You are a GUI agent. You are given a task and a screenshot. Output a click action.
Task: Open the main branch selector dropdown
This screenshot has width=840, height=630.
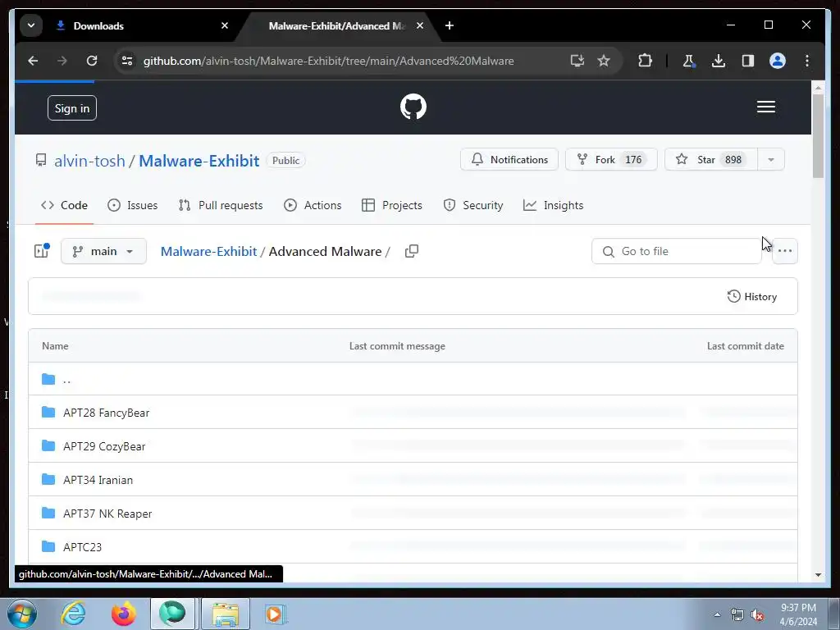103,251
